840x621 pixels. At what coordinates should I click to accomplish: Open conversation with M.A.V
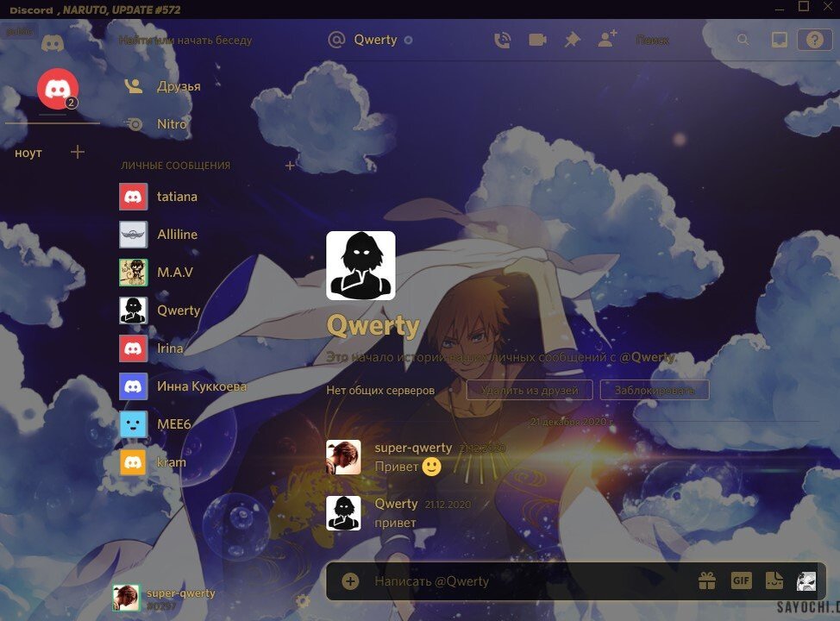pyautogui.click(x=207, y=273)
